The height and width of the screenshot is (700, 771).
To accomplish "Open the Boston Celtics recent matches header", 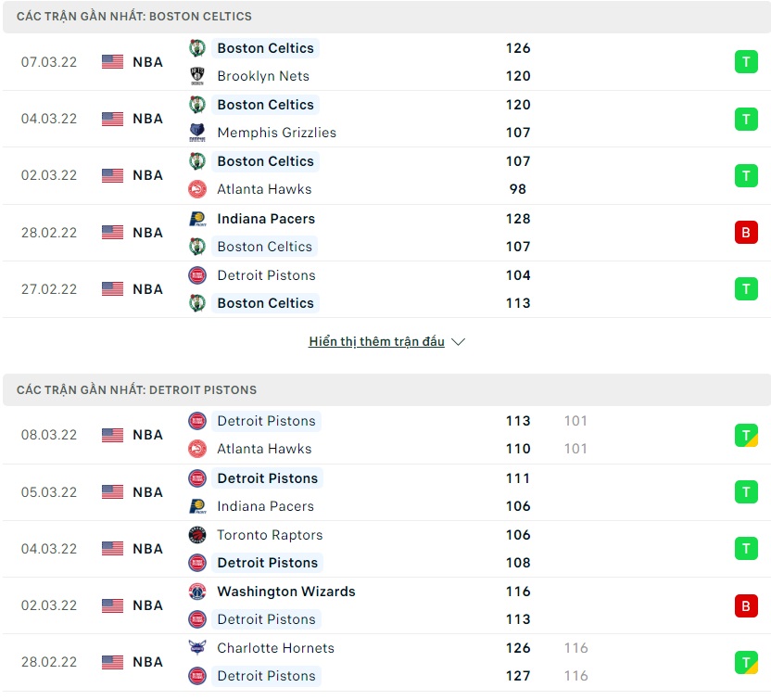I will coord(134,17).
